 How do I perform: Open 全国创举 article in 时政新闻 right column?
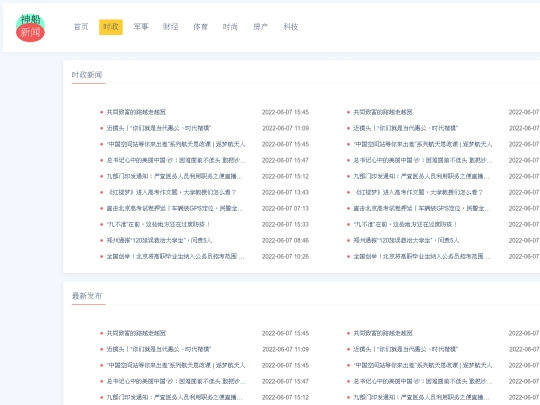422,256
